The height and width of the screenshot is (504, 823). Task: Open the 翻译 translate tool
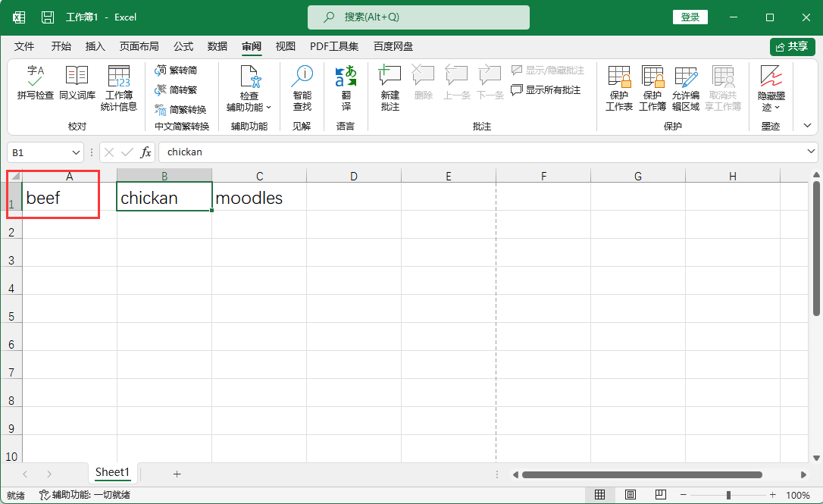346,88
